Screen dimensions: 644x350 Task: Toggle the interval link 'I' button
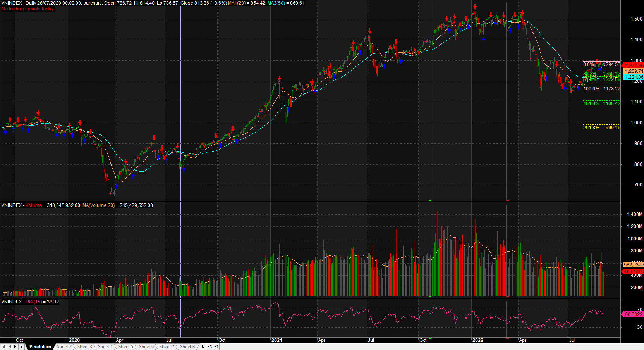click(x=216, y=347)
